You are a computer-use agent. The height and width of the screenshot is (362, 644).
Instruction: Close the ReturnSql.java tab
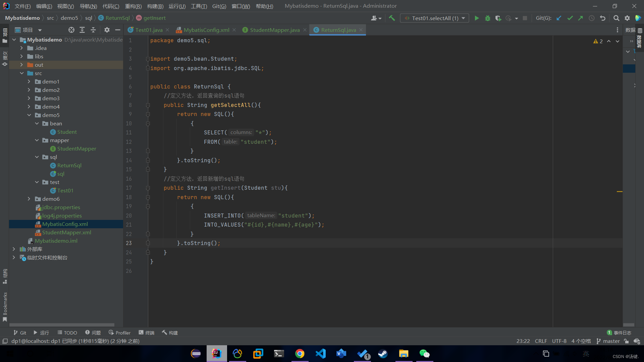(x=361, y=30)
